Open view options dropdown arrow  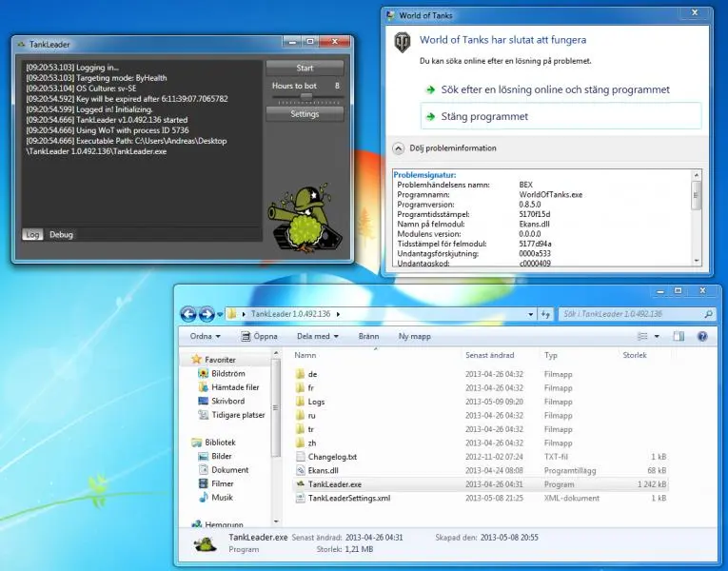[x=657, y=336]
